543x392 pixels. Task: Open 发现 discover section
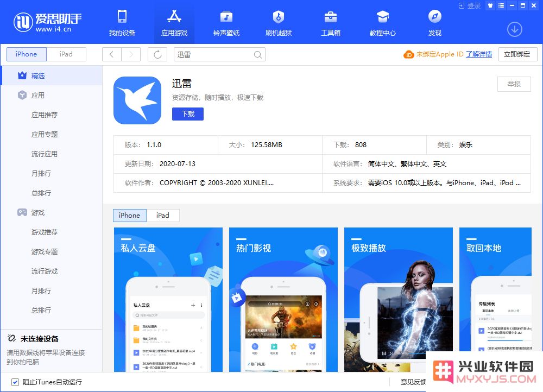pos(434,23)
